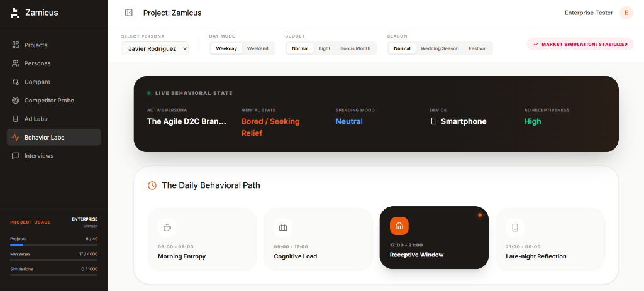Click the clock icon beside Daily Behavioral Path
This screenshot has height=291, width=644.
[x=152, y=185]
